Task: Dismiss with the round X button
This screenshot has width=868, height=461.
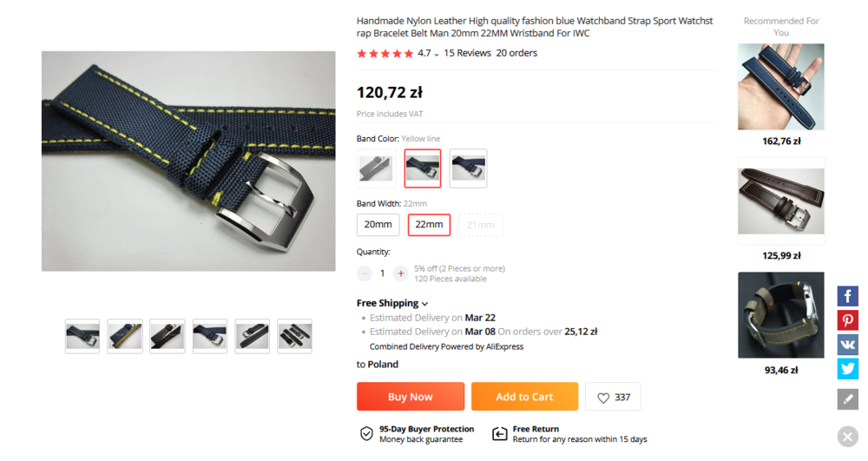Action: coord(847,437)
